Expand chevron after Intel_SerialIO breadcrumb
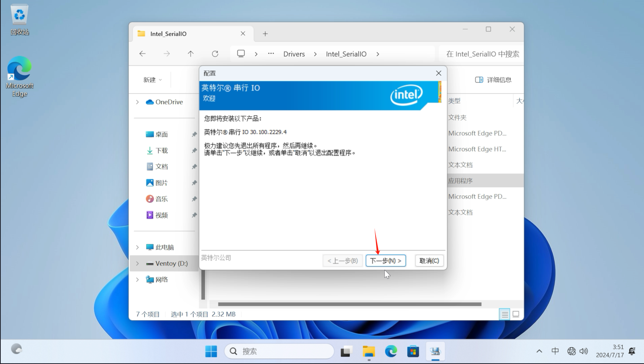The image size is (644, 364). pyautogui.click(x=377, y=54)
